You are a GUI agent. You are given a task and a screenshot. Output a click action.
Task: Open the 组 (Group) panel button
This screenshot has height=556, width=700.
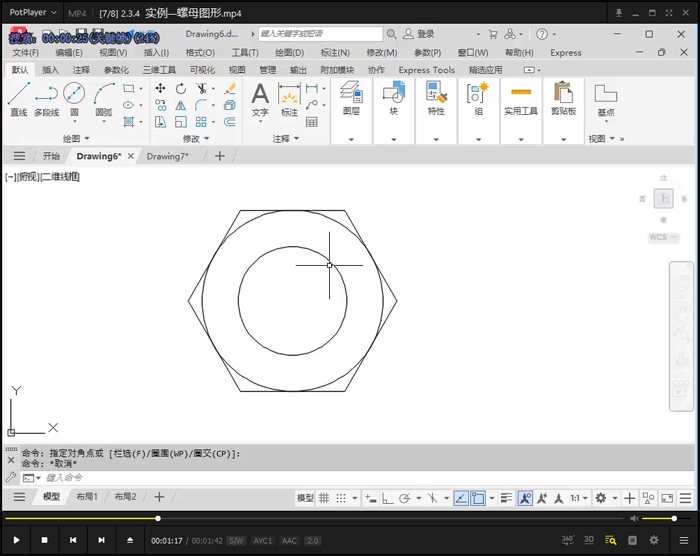[x=478, y=111]
